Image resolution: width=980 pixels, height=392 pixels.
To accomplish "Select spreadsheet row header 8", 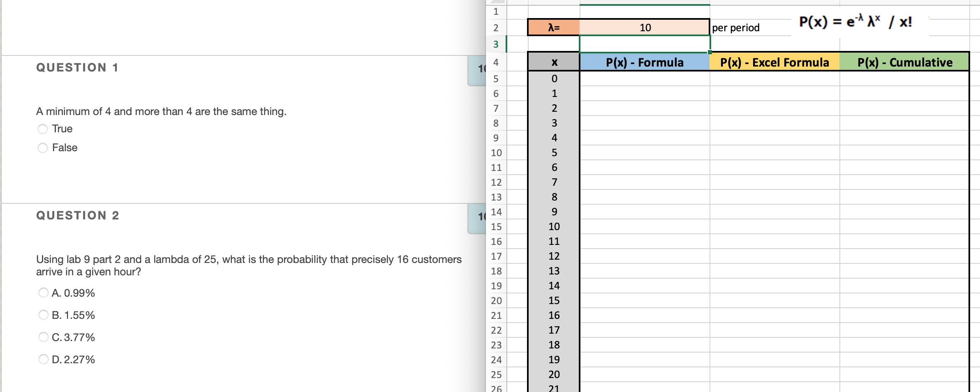I will 496,123.
